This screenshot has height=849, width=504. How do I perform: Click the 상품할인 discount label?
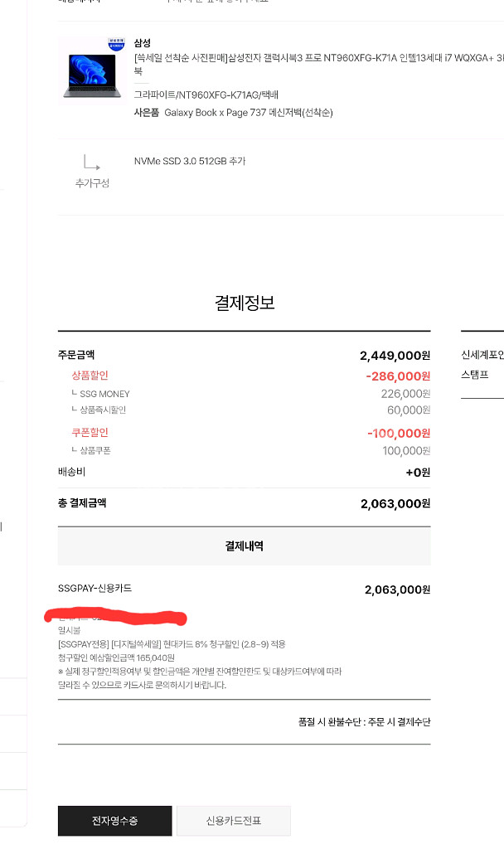click(x=90, y=376)
